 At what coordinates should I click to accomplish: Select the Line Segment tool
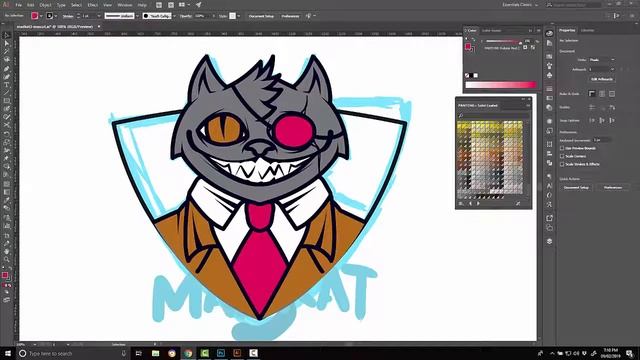click(x=7, y=93)
